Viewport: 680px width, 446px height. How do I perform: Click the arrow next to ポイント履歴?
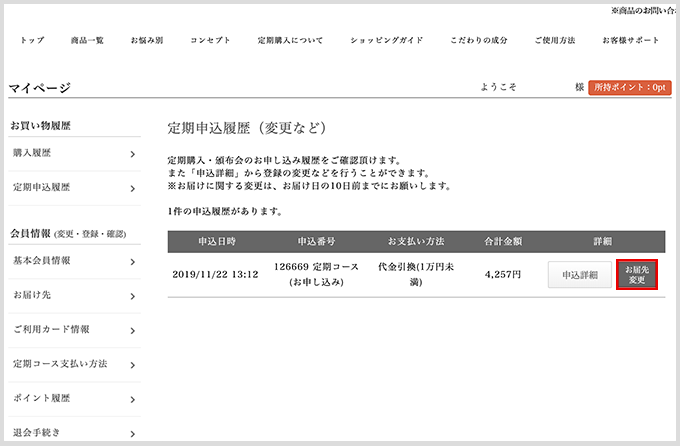point(133,399)
